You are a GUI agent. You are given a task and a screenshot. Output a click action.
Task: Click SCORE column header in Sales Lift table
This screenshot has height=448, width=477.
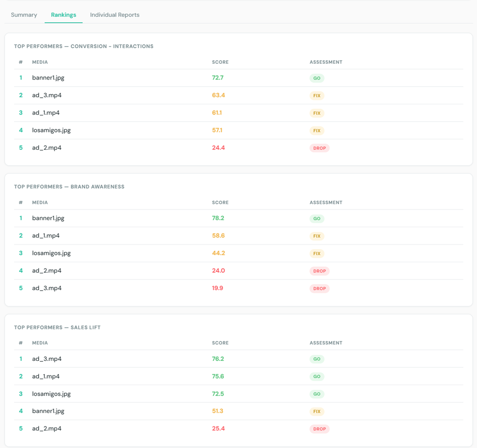point(220,343)
